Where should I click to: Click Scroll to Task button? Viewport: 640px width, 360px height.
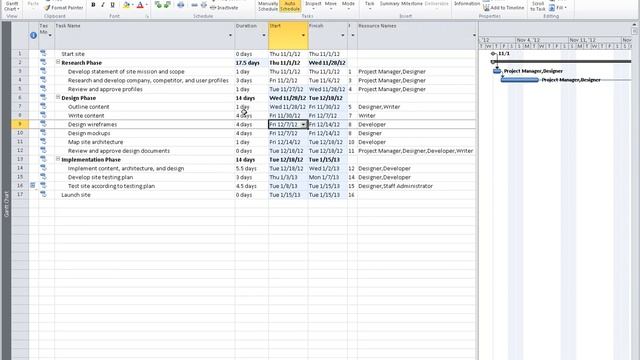538,6
